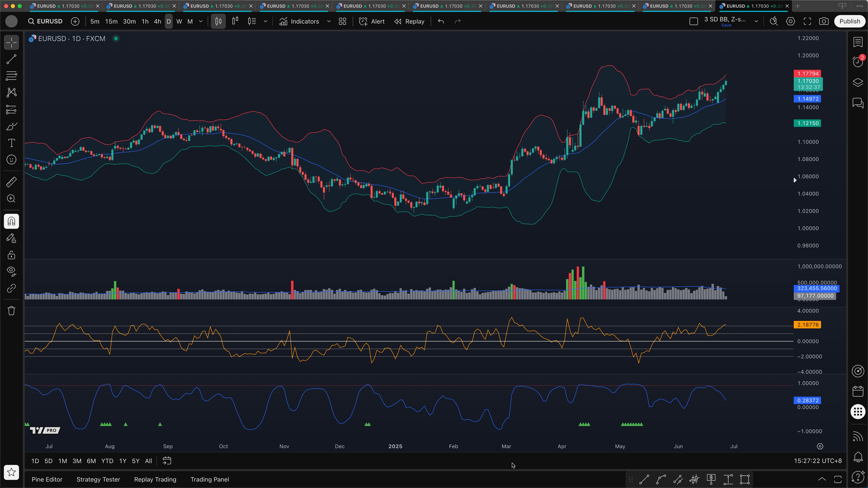
Task: Select the 5Y date range
Action: click(x=135, y=461)
